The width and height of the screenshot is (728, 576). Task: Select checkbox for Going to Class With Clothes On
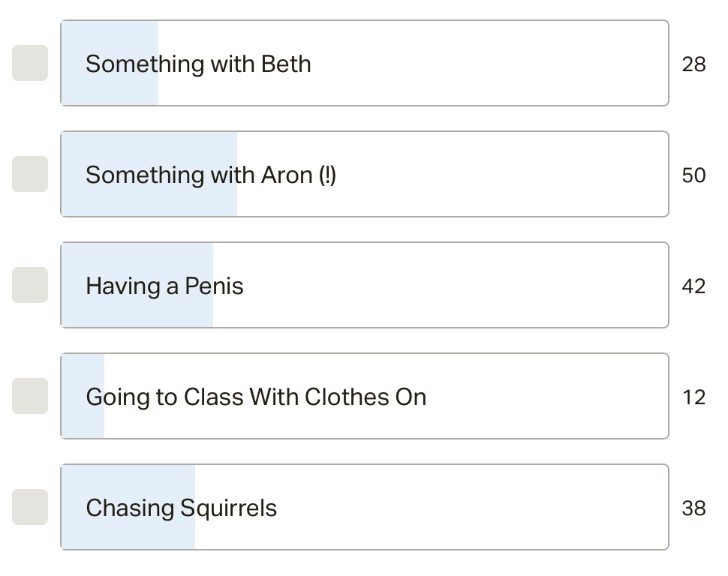click(30, 396)
